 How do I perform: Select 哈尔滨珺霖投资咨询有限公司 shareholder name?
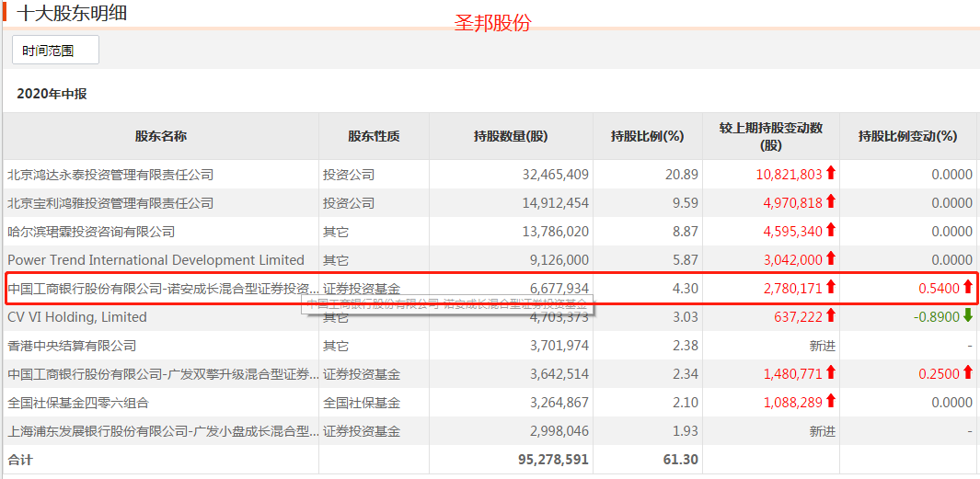[x=91, y=232]
